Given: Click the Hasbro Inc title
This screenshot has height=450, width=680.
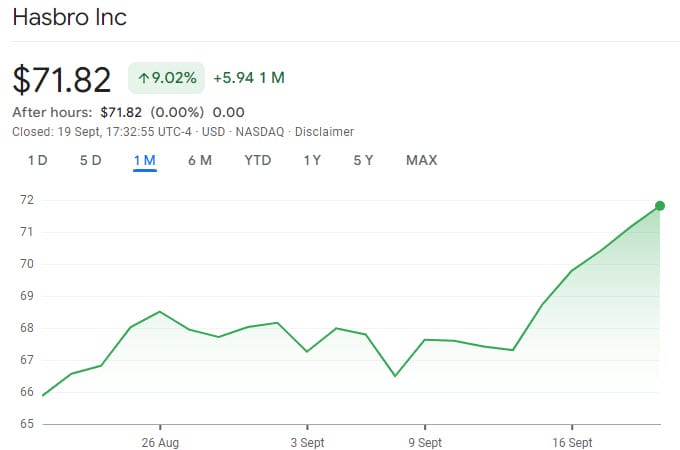Looking at the screenshot, I should (x=69, y=18).
